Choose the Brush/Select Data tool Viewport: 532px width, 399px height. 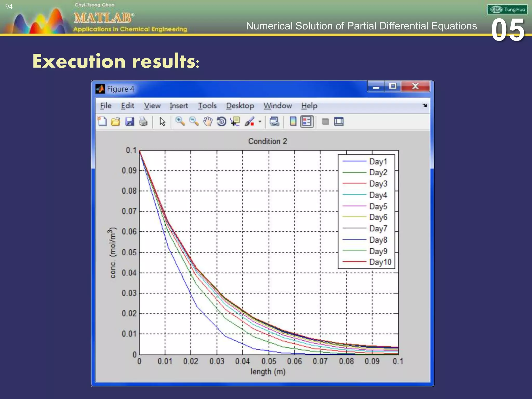tap(249, 121)
